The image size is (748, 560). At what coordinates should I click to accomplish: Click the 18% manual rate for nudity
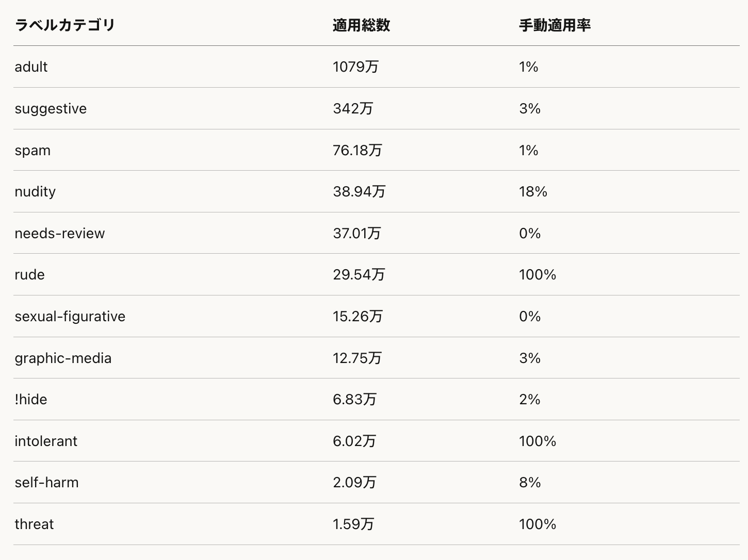(x=533, y=191)
